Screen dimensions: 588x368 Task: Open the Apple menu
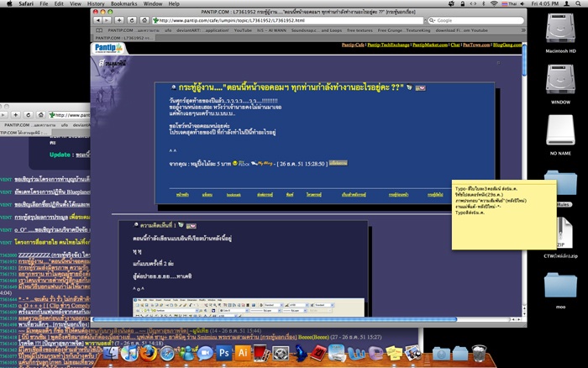10,3
